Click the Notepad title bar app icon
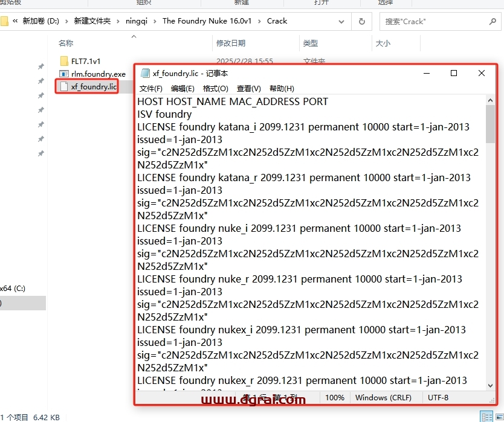This screenshot has width=504, height=422. (145, 73)
